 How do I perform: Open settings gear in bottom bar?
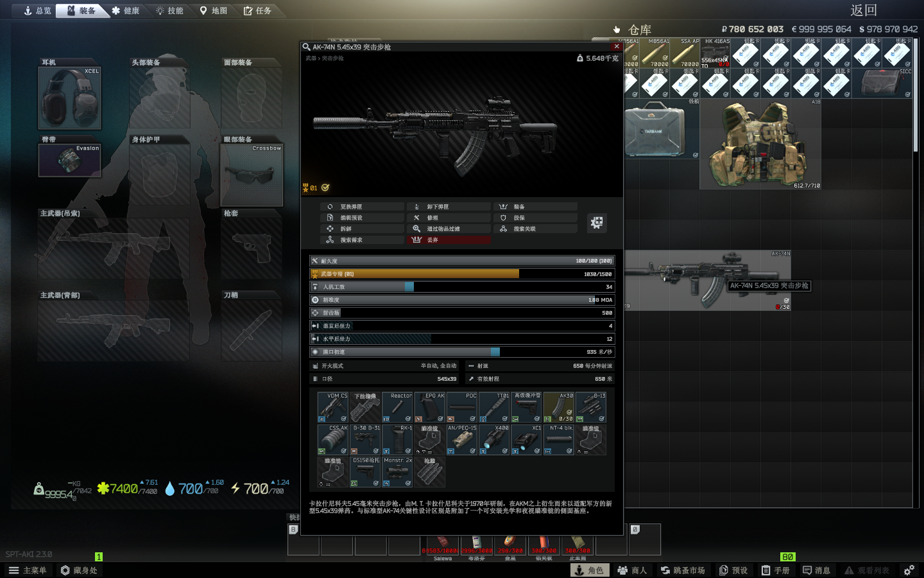pos(909,570)
